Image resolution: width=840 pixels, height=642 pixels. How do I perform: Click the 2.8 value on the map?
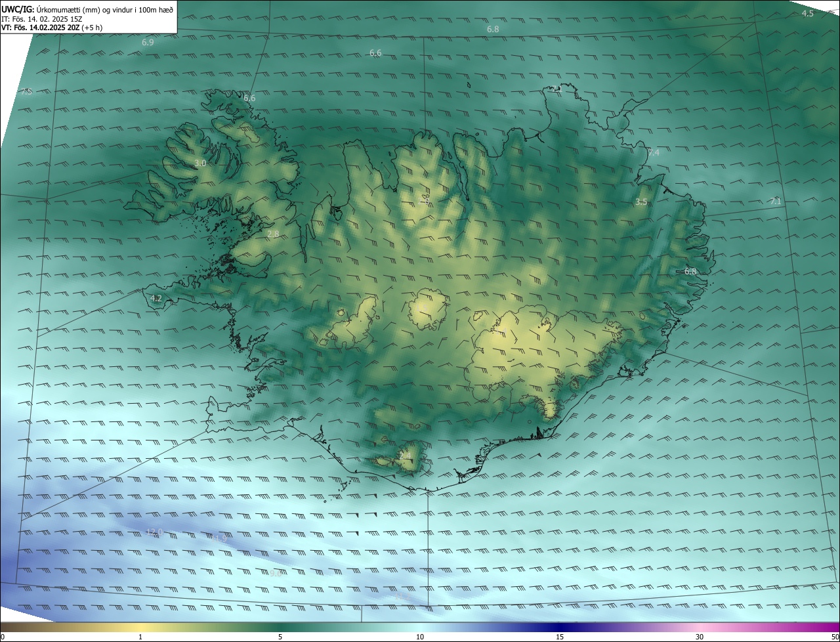[x=273, y=234]
